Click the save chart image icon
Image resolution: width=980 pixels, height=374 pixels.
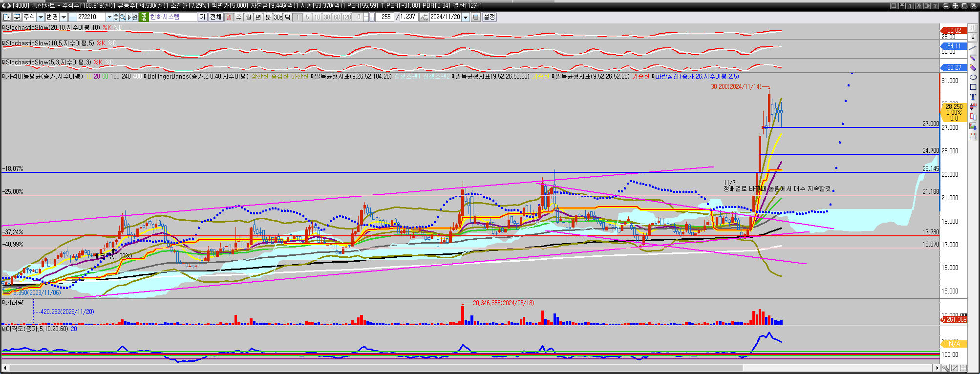pos(973,126)
